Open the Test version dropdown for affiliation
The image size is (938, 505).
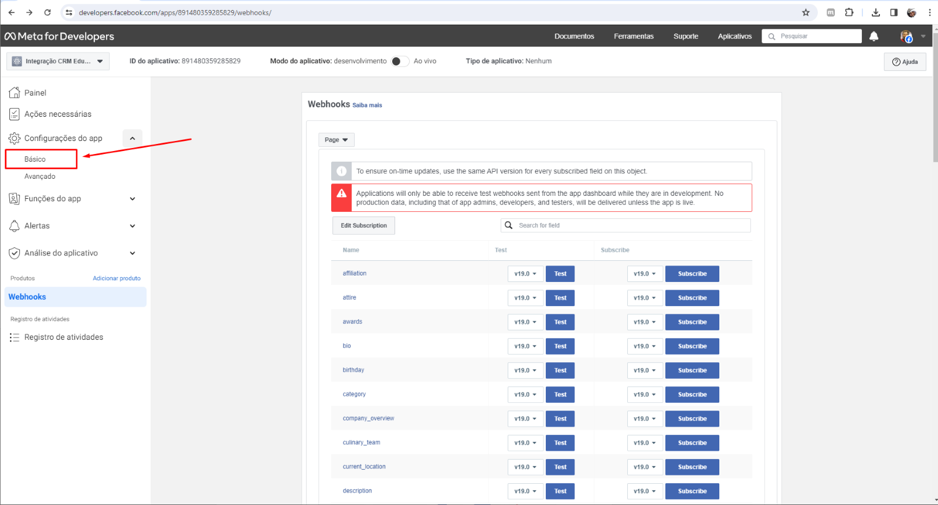[525, 273]
